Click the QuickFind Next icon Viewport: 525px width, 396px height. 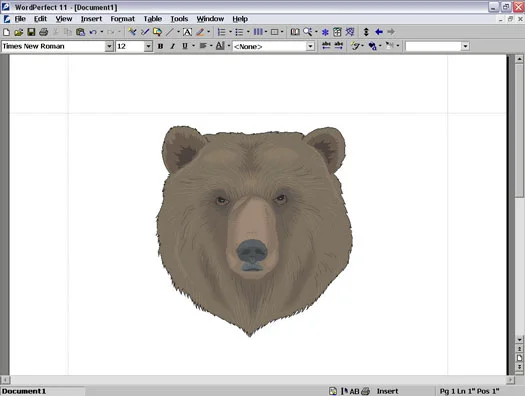pyautogui.click(x=339, y=46)
